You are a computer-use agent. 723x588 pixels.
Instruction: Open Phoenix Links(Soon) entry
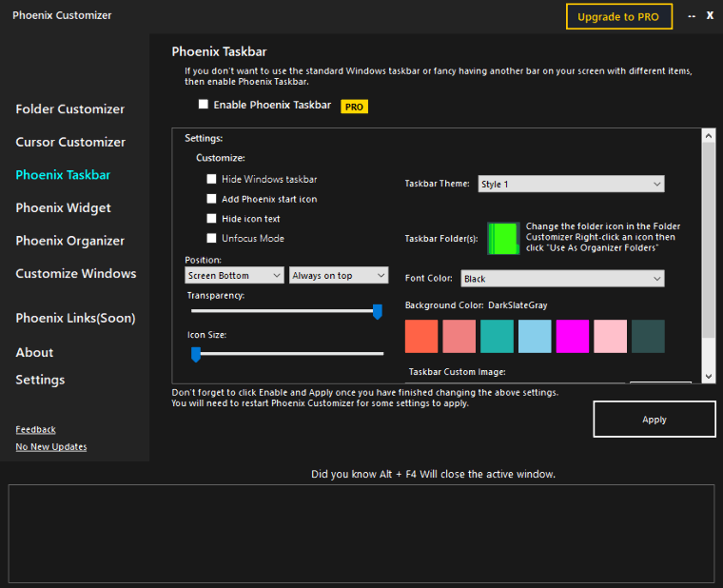[75, 318]
